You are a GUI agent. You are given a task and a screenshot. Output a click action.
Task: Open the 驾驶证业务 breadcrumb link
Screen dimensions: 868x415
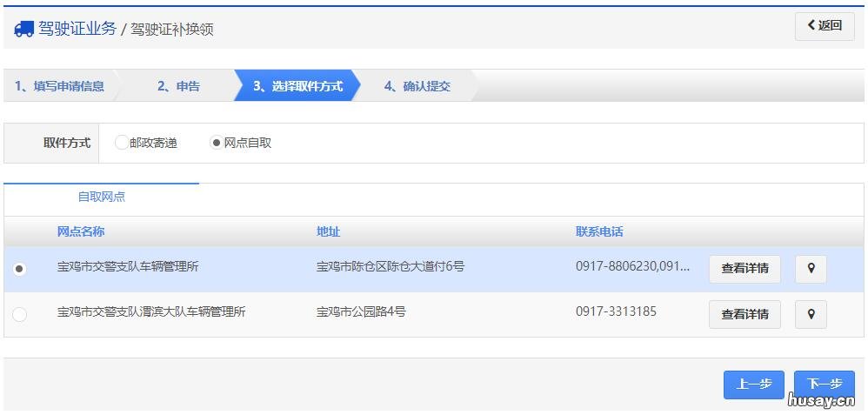click(x=77, y=28)
